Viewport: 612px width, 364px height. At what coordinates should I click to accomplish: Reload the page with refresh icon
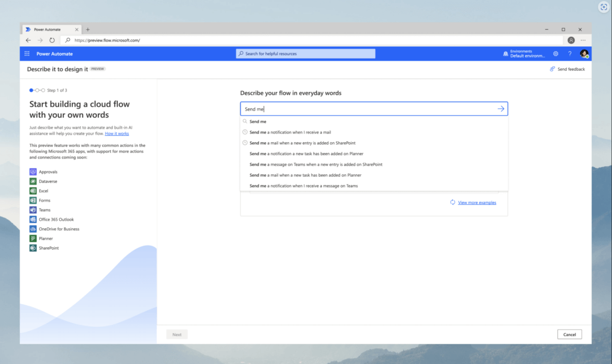click(52, 40)
